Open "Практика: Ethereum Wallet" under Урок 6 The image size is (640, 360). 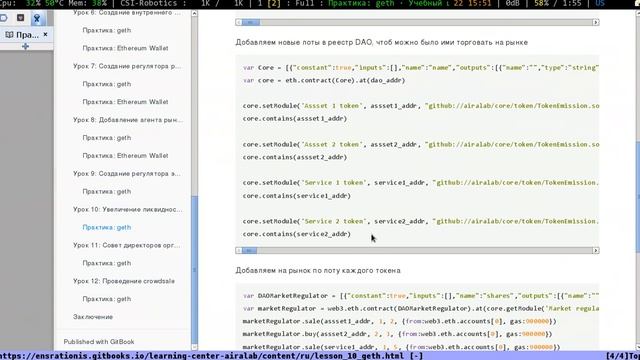(125, 48)
